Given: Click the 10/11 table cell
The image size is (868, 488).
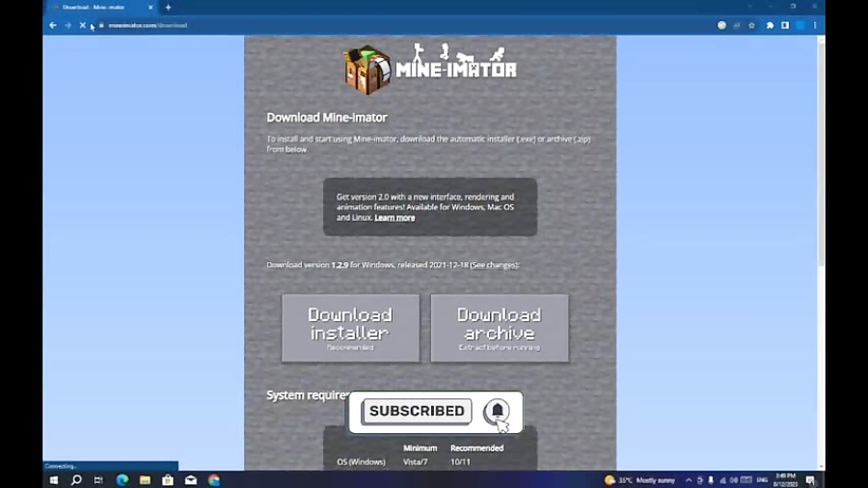Looking at the screenshot, I should click(x=460, y=461).
